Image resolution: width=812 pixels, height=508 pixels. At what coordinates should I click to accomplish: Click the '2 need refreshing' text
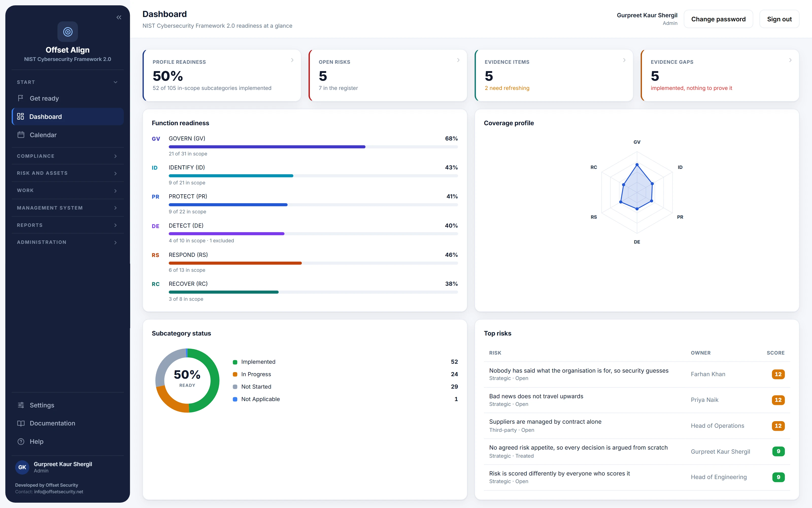pyautogui.click(x=507, y=88)
